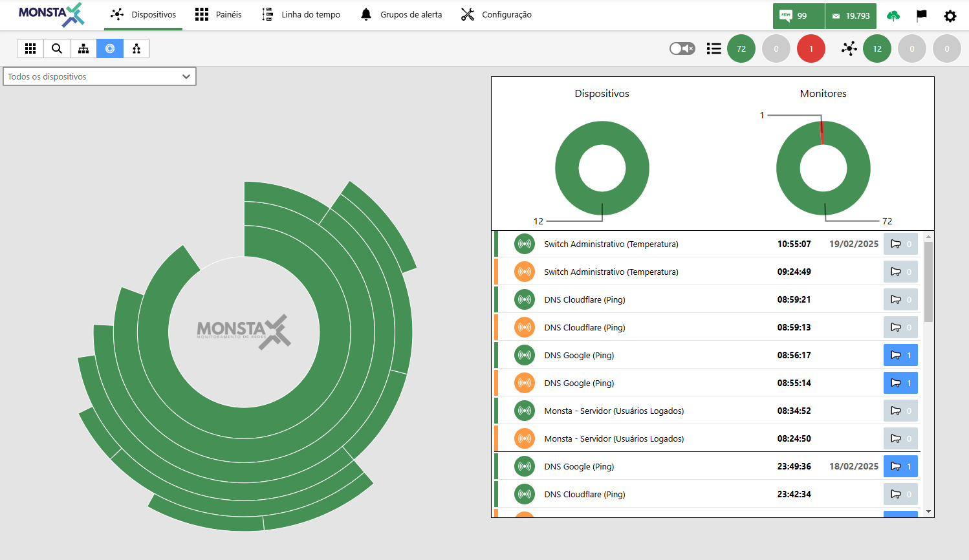
Task: Filter monitors with green 72 badge
Action: click(x=741, y=48)
